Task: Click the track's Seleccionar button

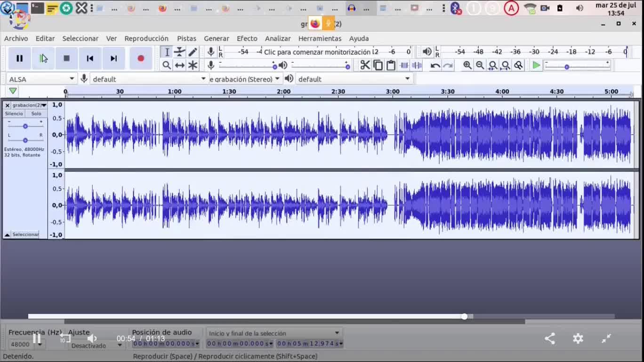Action: click(x=25, y=234)
